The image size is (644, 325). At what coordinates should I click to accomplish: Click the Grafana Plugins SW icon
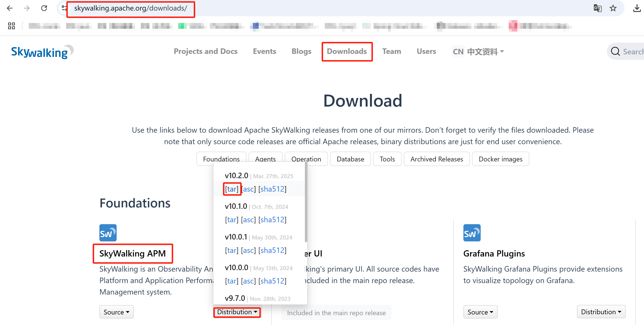(x=472, y=233)
